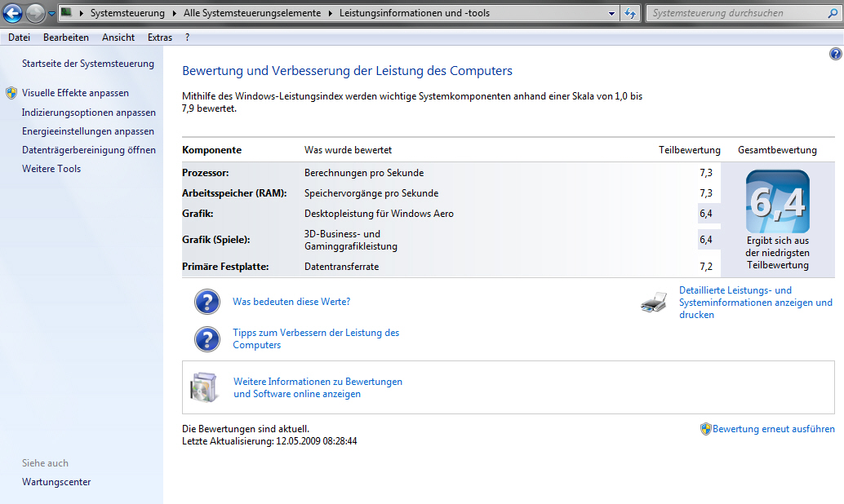Expand the arrow after Systemsteuerung breadcrumb

click(x=175, y=13)
